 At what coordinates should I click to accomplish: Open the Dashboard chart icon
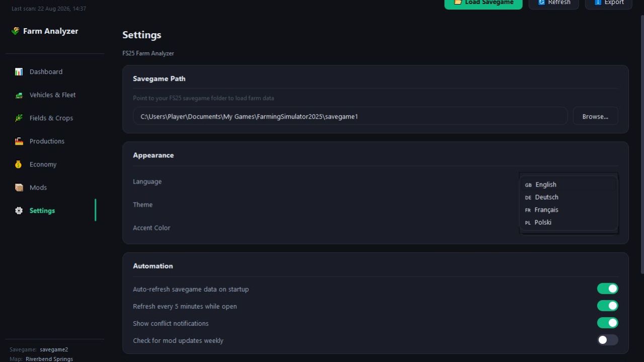[19, 72]
